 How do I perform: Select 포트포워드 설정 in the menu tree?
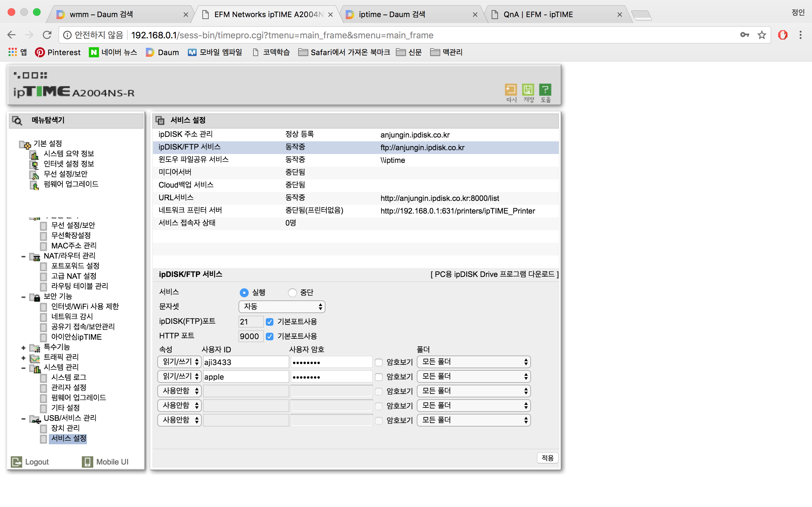tap(75, 266)
